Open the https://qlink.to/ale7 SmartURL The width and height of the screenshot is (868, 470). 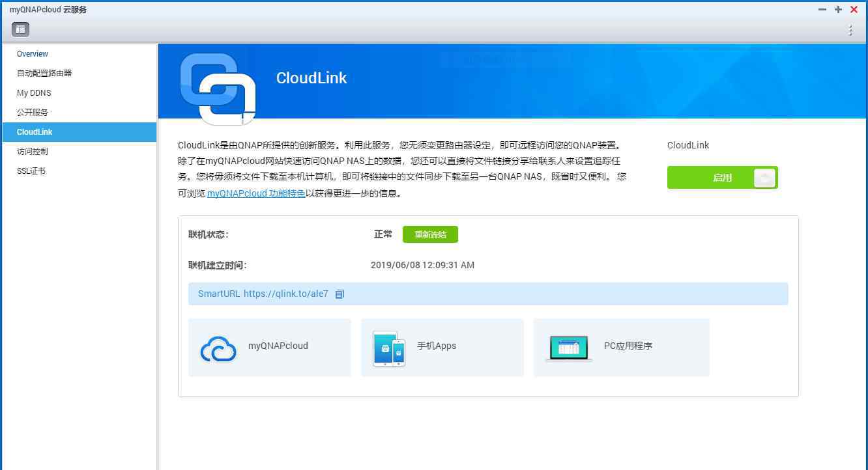pyautogui.click(x=286, y=294)
